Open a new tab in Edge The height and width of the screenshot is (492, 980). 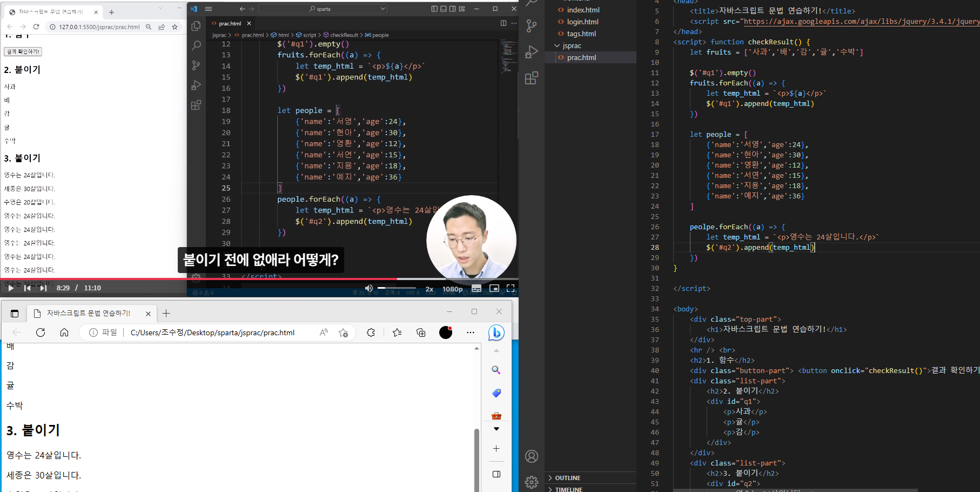166,314
